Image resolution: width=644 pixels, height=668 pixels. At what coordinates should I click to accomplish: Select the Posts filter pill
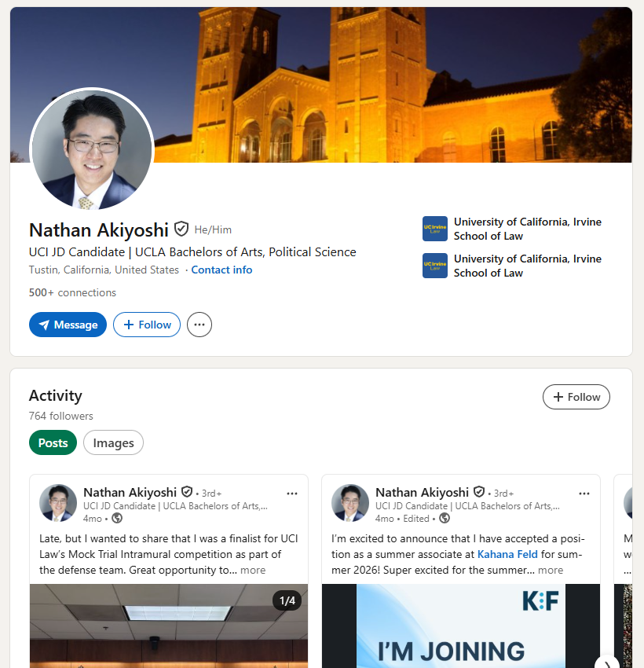tap(53, 443)
